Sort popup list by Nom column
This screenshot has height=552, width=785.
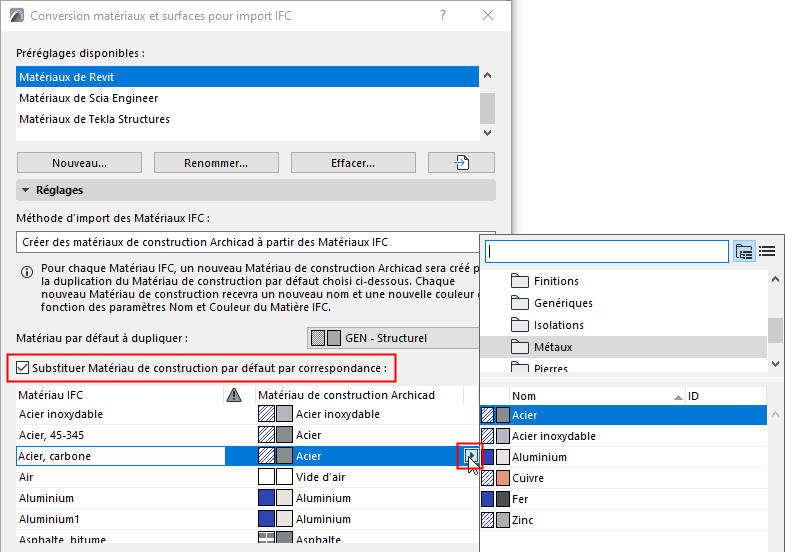click(597, 396)
